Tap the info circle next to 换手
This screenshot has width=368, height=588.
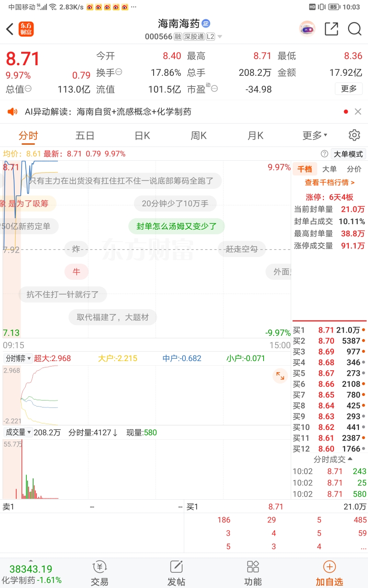click(x=119, y=72)
